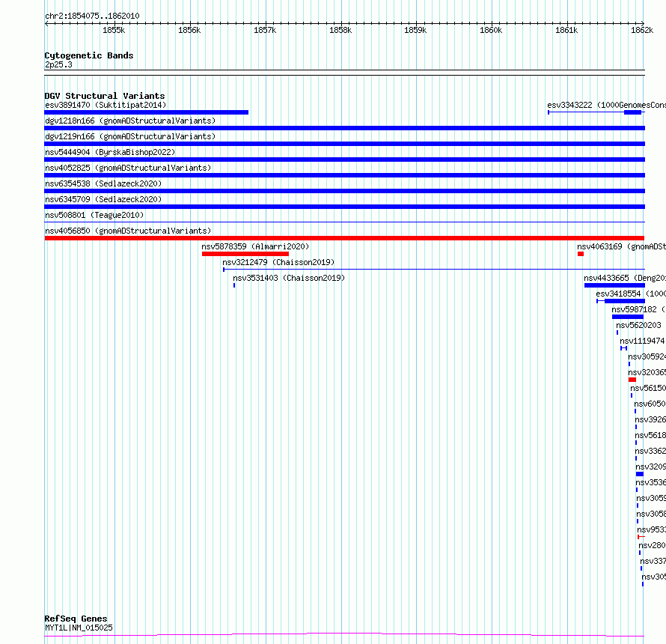Click the small red bar under nsv4063169
This screenshot has height=644, width=666.
(x=581, y=254)
